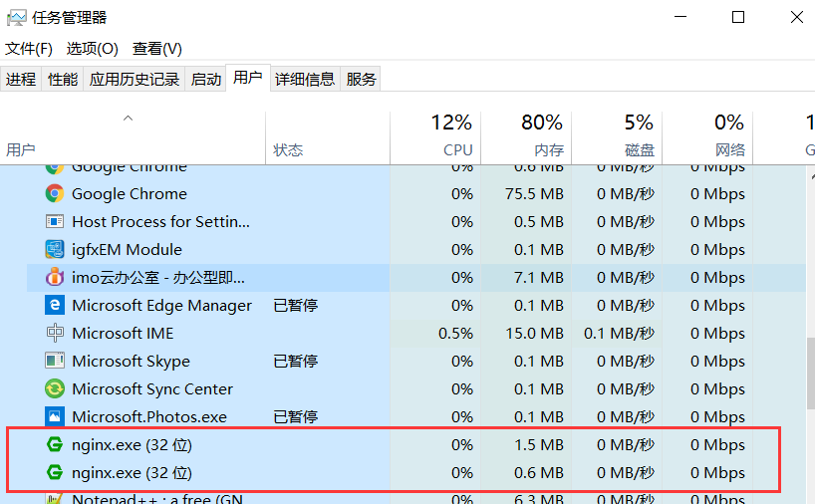
Task: Select the Microsoft Sync Center row
Action: tap(403, 388)
